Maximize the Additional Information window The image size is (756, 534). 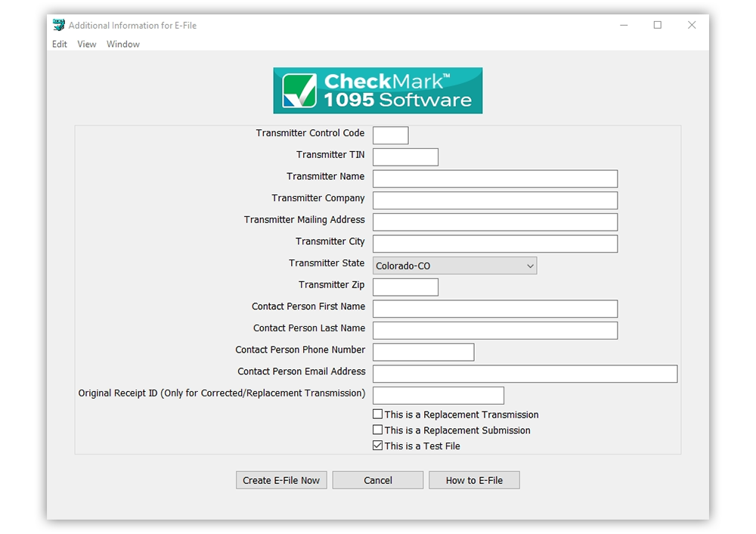657,25
